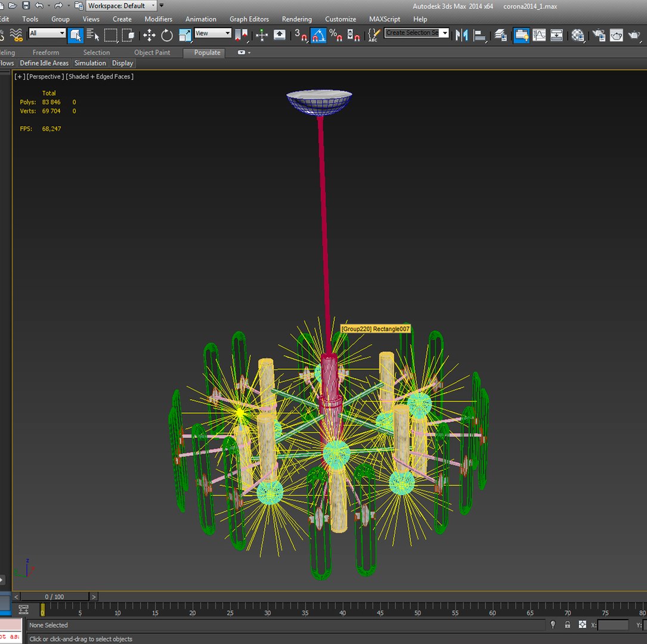
Task: Go to next frame arrow
Action: pyautogui.click(x=94, y=596)
